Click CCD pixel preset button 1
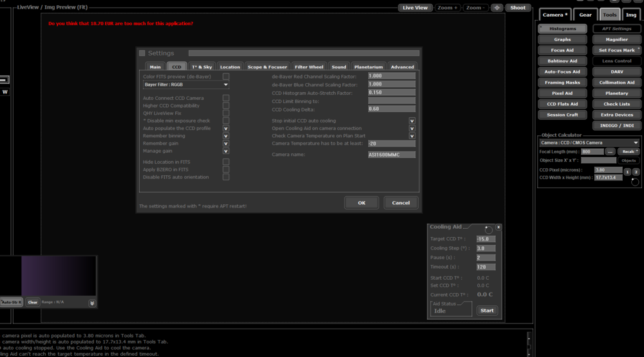 coord(627,171)
